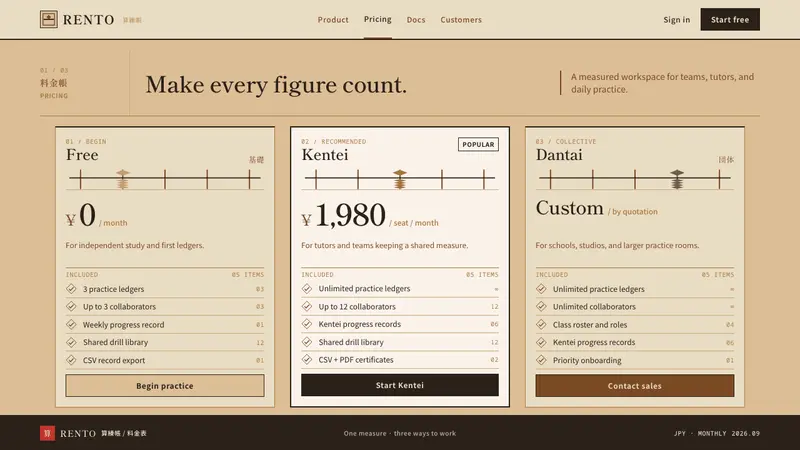Click '/ by quotation' text
Viewport: 800px width, 450px height.
click(633, 211)
